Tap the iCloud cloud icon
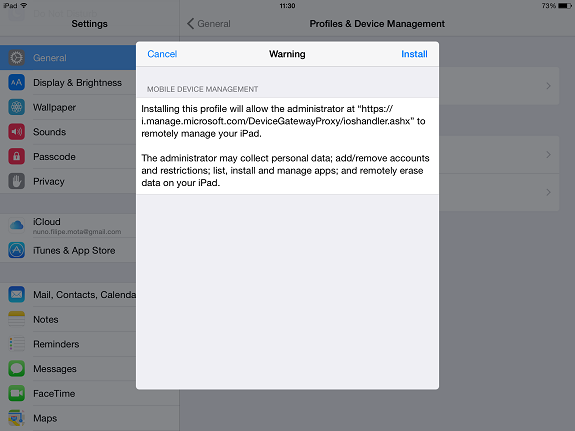575x431 pixels. [17, 226]
